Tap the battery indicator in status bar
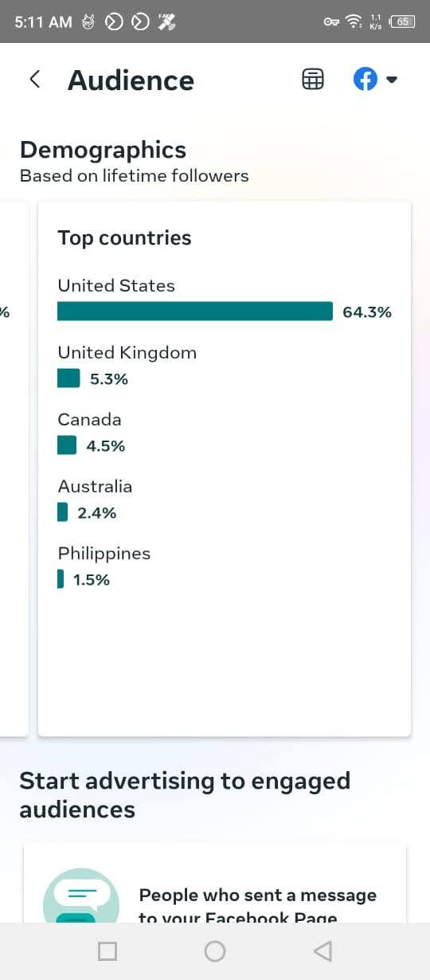Viewport: 430px width, 980px height. tap(403, 22)
